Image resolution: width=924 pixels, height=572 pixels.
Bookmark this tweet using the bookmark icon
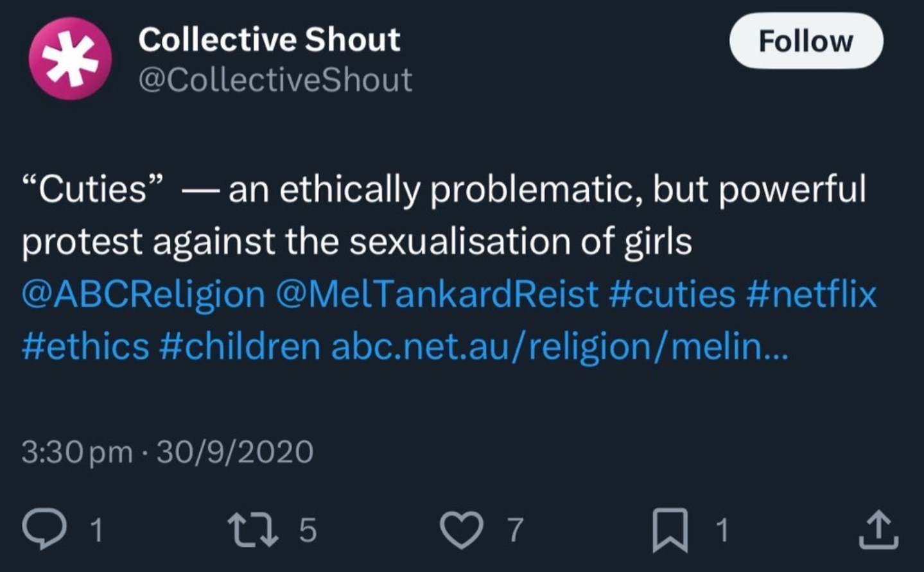click(x=670, y=530)
